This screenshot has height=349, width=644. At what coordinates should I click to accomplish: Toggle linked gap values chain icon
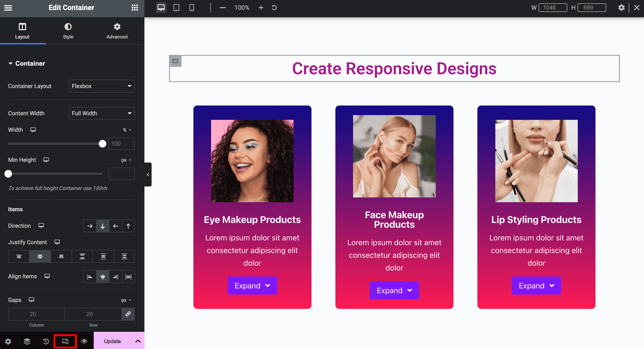coord(128,314)
